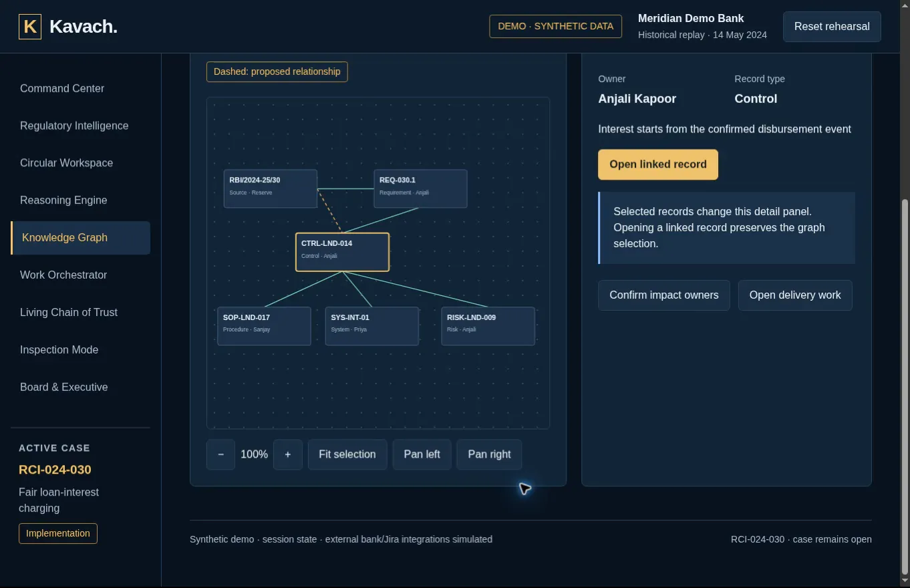Screen dimensions: 910x588
Task: Click Reset rehearsal button
Action: pyautogui.click(x=832, y=27)
